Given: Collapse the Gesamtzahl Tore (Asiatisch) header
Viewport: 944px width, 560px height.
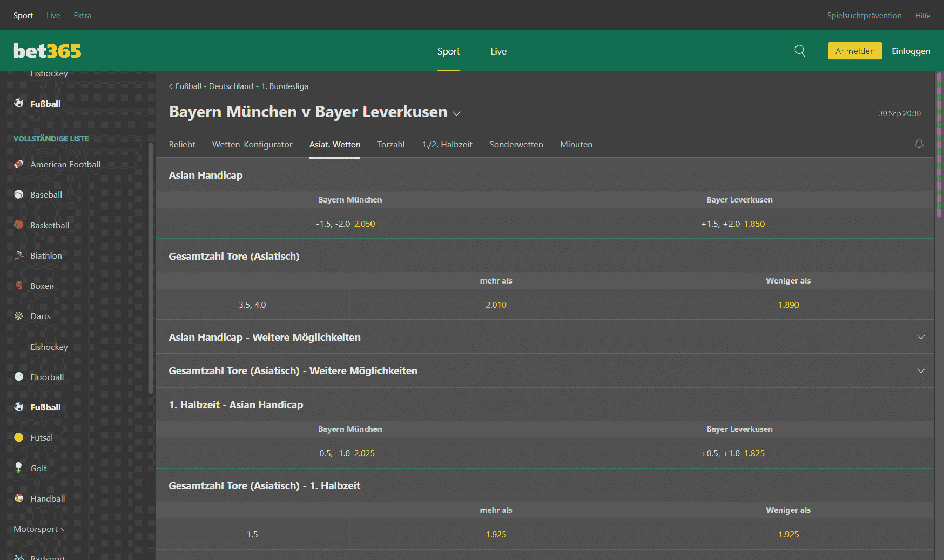Looking at the screenshot, I should (x=545, y=256).
